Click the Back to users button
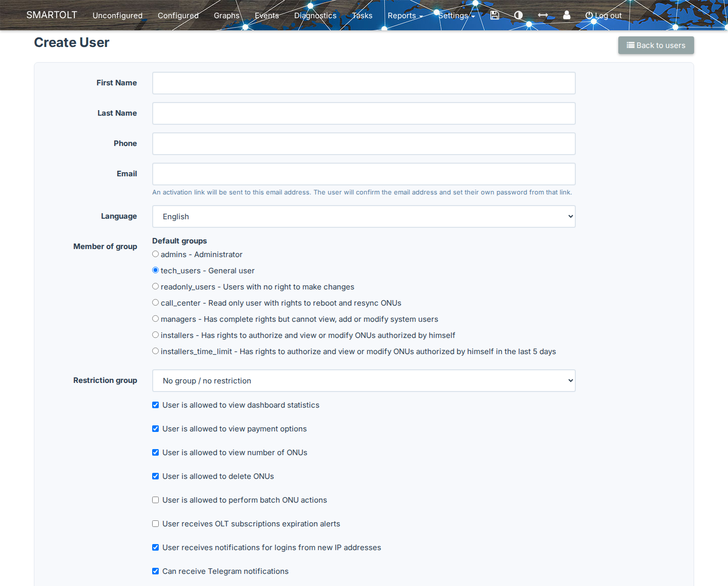The image size is (728, 586). 656,45
